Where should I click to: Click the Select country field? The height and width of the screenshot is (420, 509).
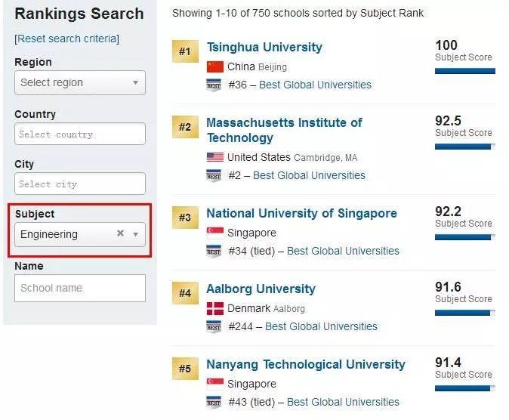[x=80, y=134]
